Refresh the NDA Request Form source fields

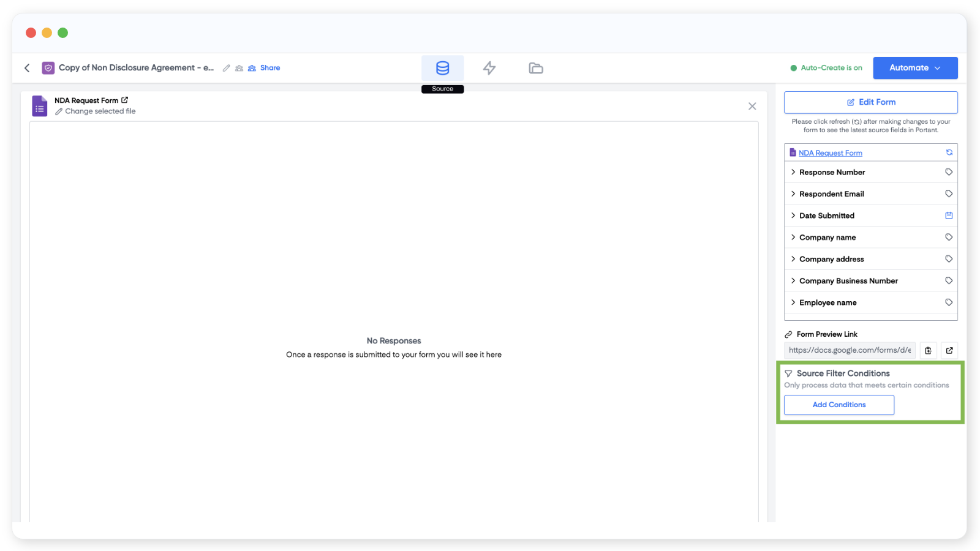(x=949, y=152)
